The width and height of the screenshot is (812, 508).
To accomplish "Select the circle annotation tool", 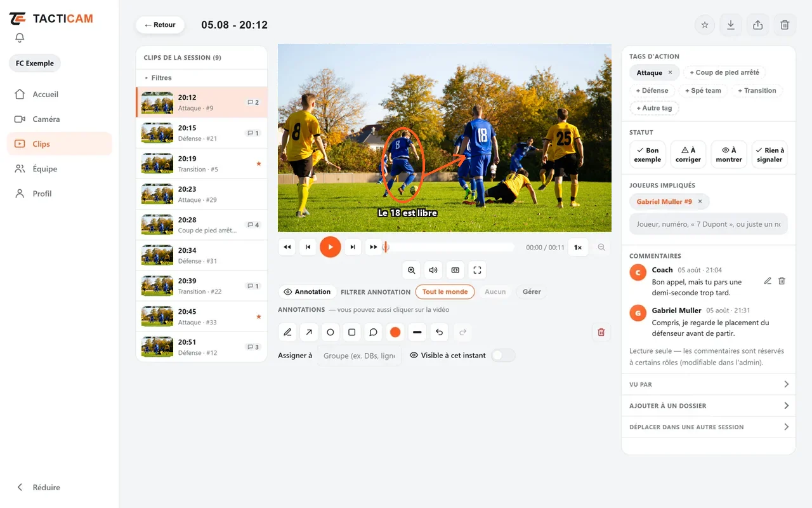I will click(x=331, y=332).
